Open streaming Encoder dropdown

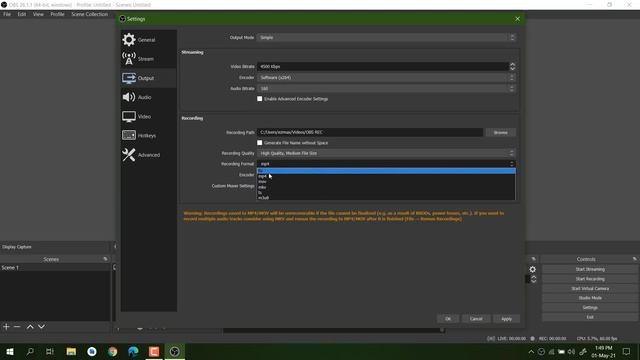(386, 78)
